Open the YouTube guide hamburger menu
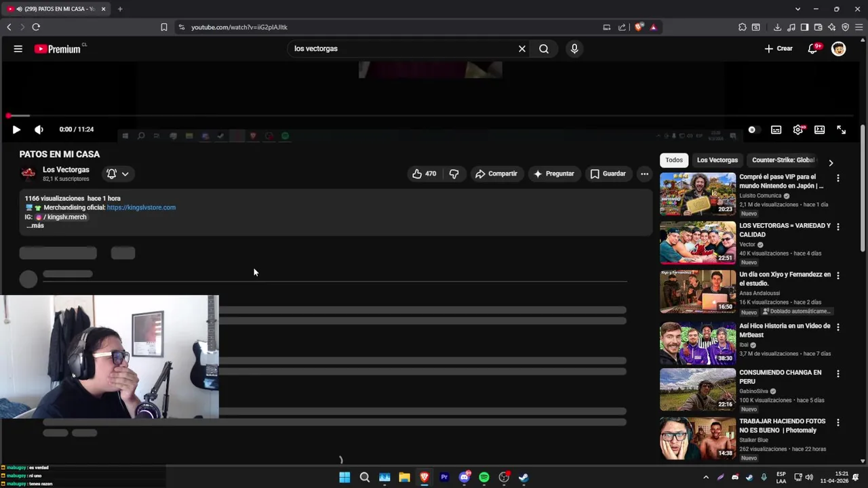 point(18,49)
